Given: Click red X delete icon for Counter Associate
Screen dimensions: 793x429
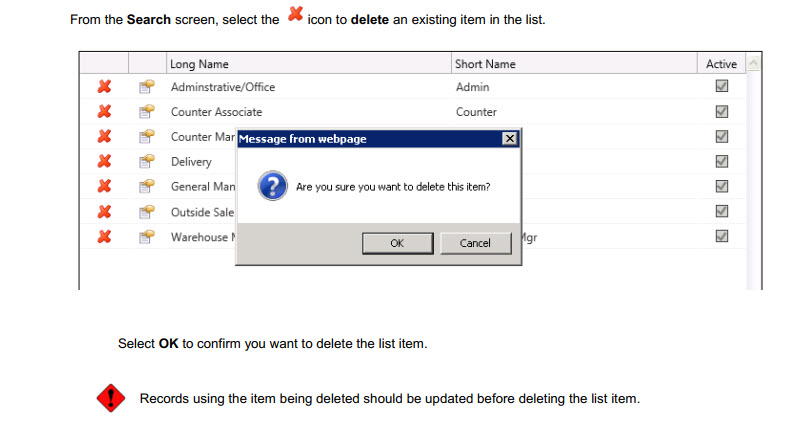Looking at the screenshot, I should [x=103, y=112].
